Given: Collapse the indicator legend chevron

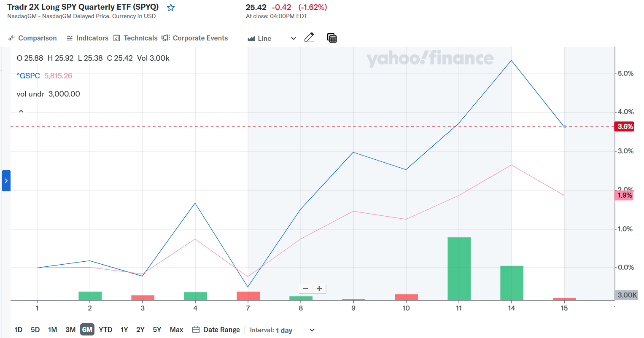Looking at the screenshot, I should [21, 112].
